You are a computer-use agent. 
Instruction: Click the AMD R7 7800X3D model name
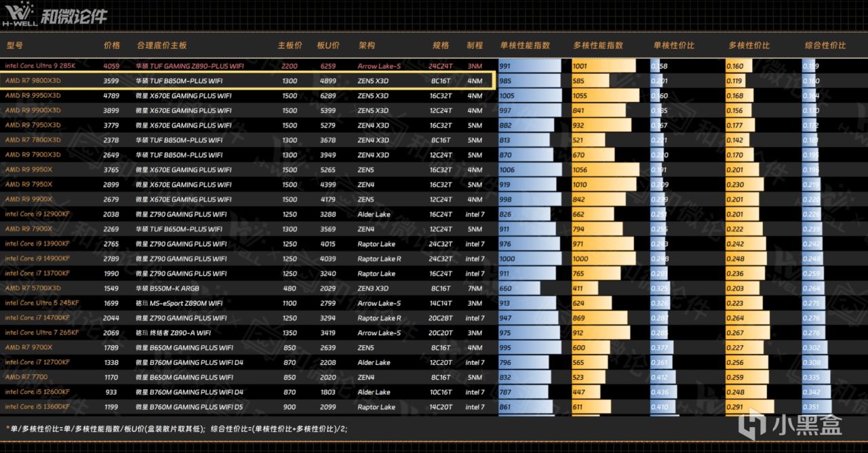(33, 140)
